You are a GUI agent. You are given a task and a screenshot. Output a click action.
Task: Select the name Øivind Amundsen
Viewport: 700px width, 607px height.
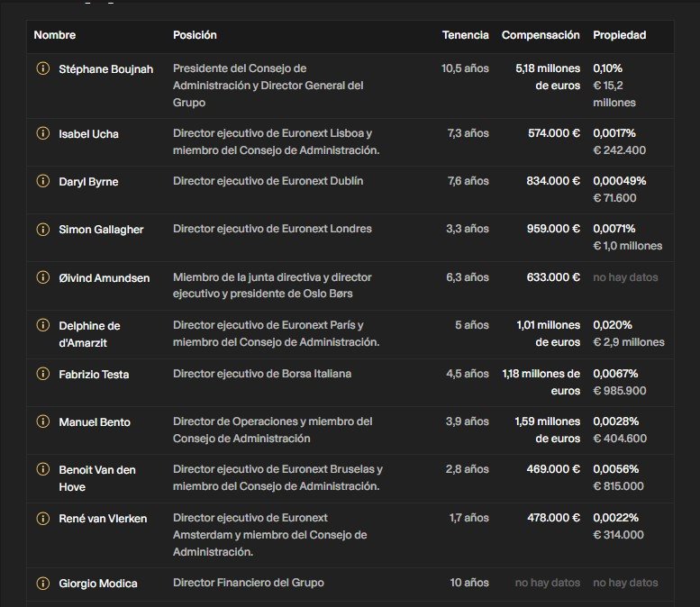(104, 278)
